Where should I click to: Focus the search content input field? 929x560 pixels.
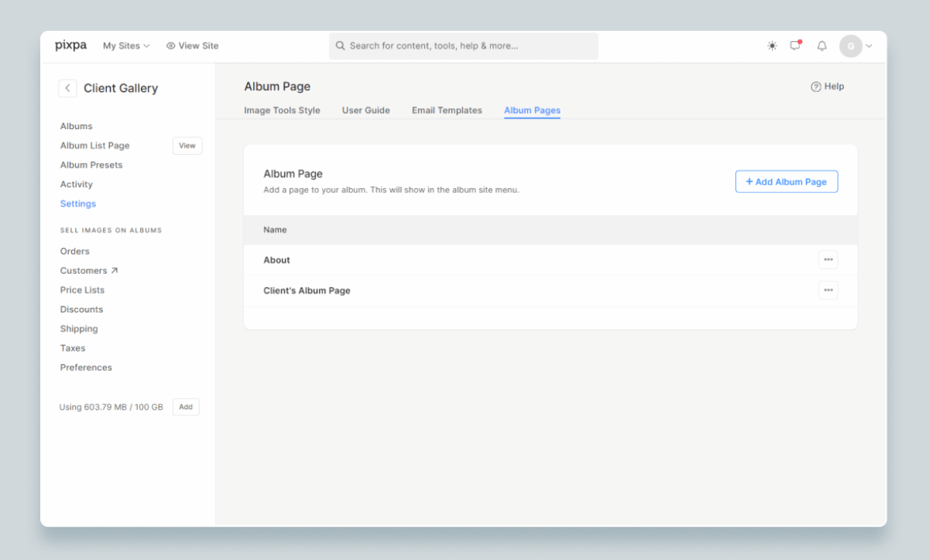[464, 46]
